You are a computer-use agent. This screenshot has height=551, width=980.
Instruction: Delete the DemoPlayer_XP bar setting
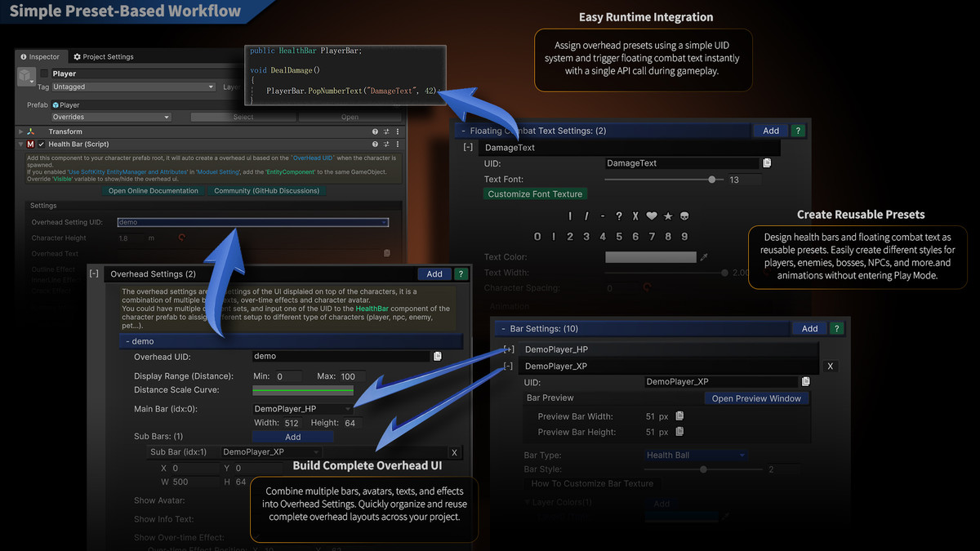(831, 367)
